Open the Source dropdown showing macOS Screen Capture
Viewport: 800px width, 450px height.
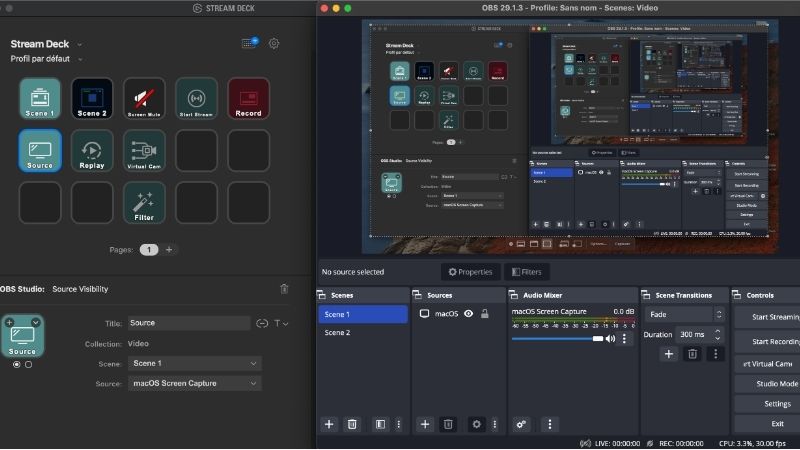pos(194,383)
